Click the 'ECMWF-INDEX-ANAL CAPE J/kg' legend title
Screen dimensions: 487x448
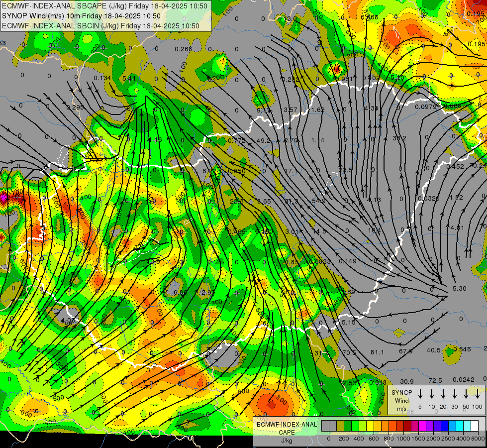pyautogui.click(x=287, y=433)
